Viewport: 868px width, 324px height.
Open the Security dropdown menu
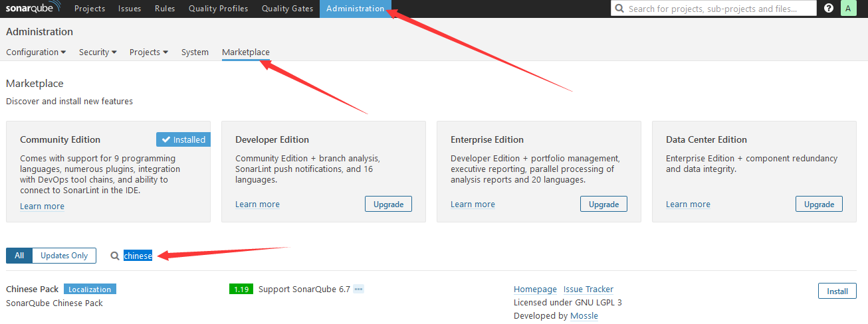pos(98,52)
